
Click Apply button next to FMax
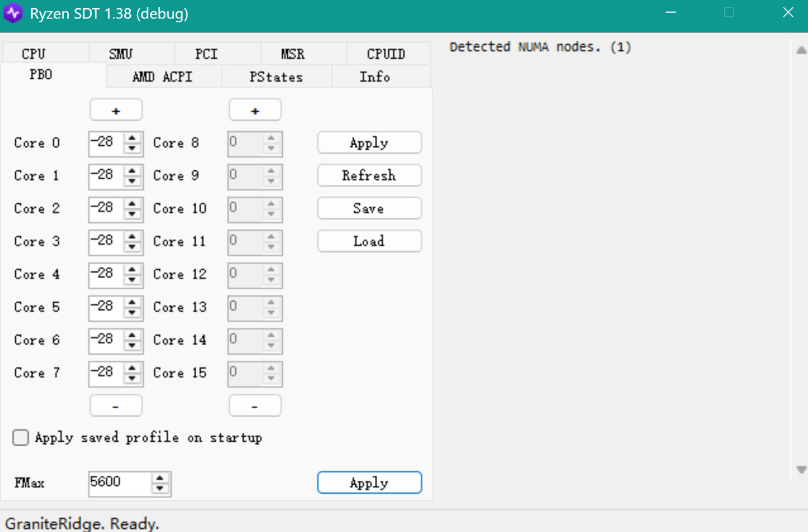click(369, 483)
